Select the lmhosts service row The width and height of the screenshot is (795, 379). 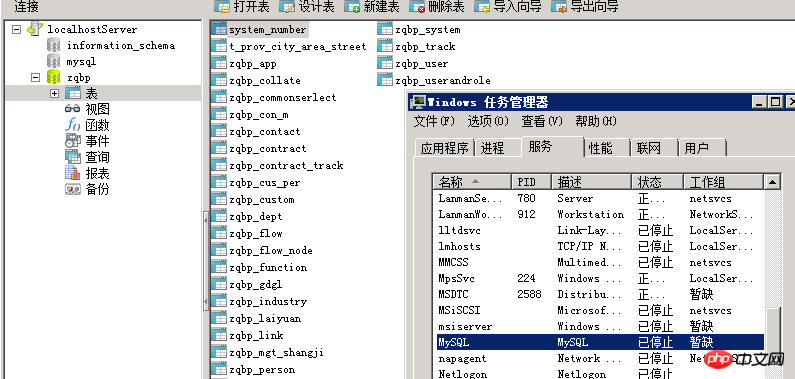click(600, 246)
